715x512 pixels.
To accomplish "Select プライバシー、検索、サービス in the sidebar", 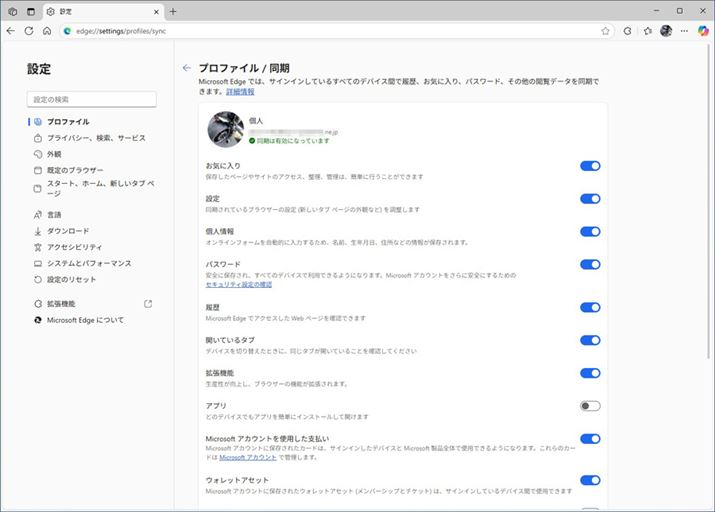I will click(96, 138).
